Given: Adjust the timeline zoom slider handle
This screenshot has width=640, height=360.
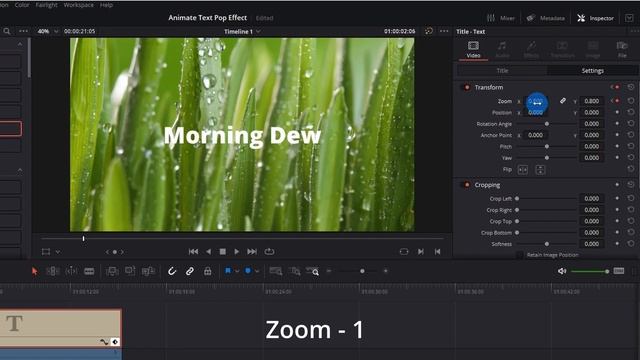Looking at the screenshot, I should tap(362, 271).
